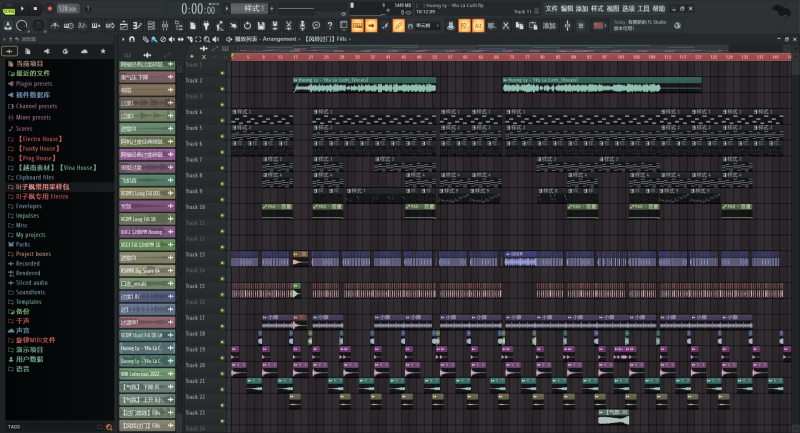Open the 帮助 menu
Image resolution: width=800 pixels, height=433 pixels.
[659, 9]
